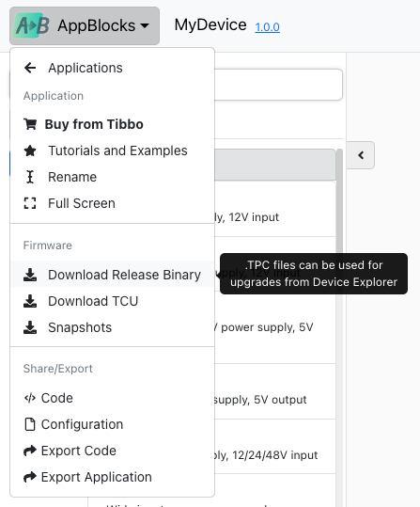Click the Full Screen expand icon
Viewport: 420px width, 507px height.
[x=30, y=203]
